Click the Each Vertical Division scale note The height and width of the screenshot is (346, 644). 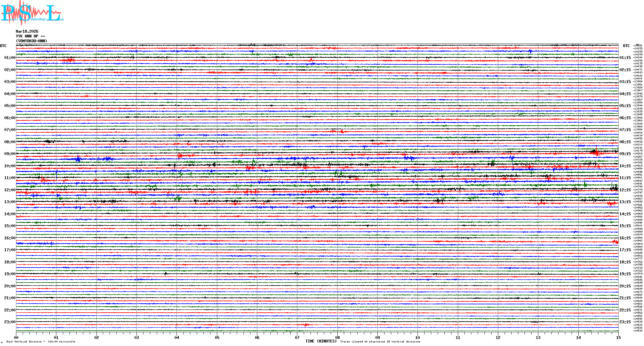coord(41,342)
